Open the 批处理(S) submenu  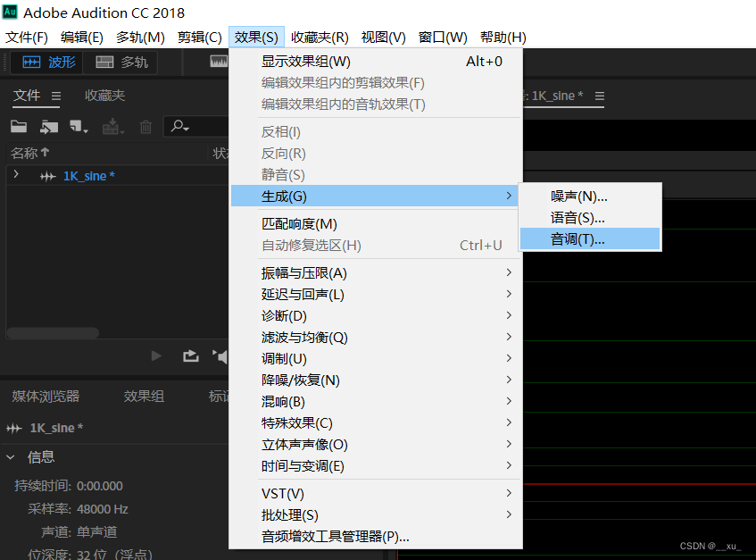coord(375,514)
